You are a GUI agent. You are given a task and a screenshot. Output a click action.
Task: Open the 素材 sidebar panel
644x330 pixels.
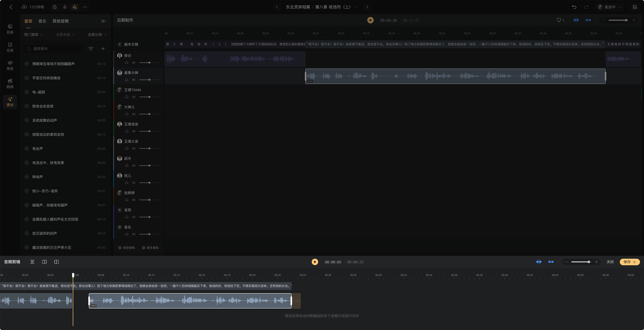tap(10, 102)
